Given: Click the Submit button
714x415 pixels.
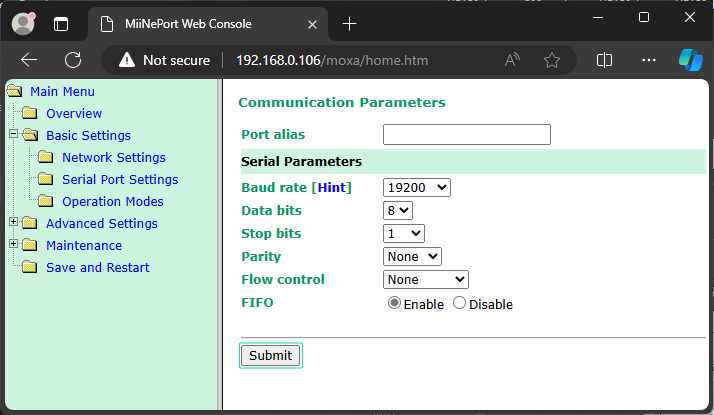Looking at the screenshot, I should pyautogui.click(x=270, y=355).
